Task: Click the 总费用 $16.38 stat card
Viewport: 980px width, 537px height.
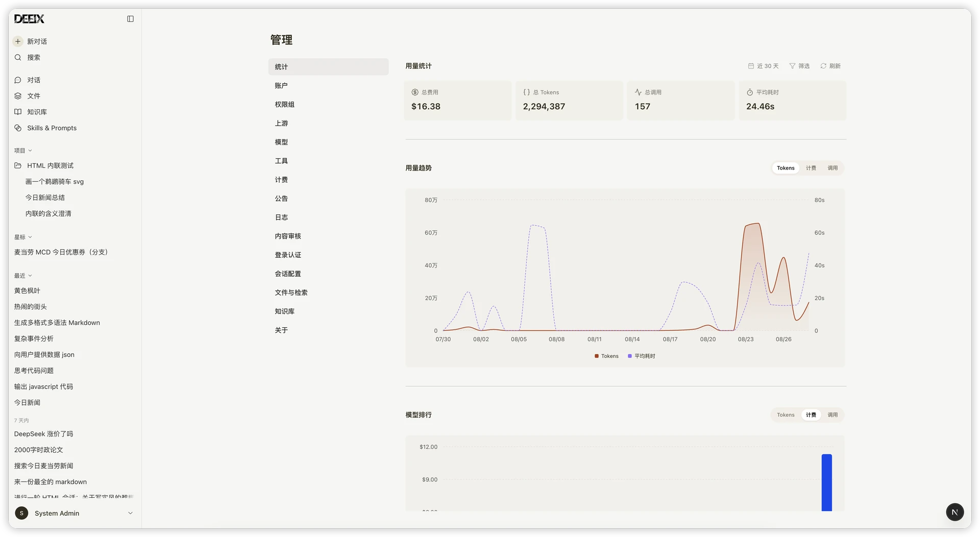Action: 457,101
